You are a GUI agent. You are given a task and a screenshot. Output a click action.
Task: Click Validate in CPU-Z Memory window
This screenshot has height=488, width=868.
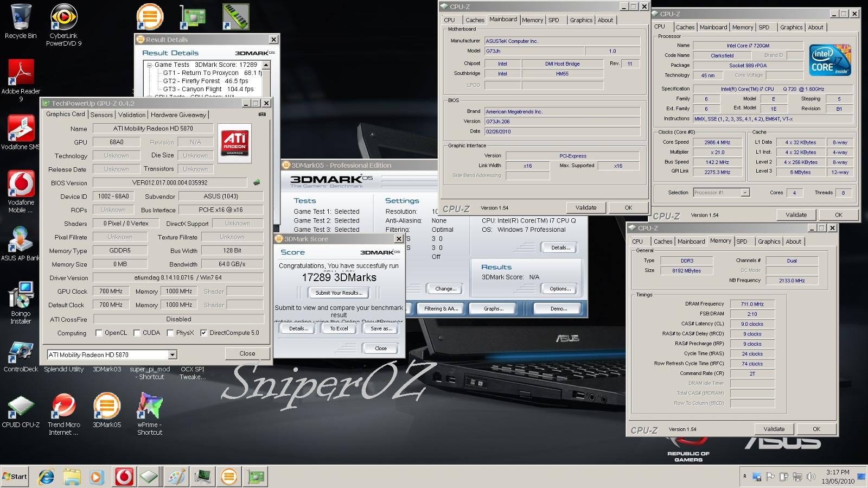tap(774, 429)
